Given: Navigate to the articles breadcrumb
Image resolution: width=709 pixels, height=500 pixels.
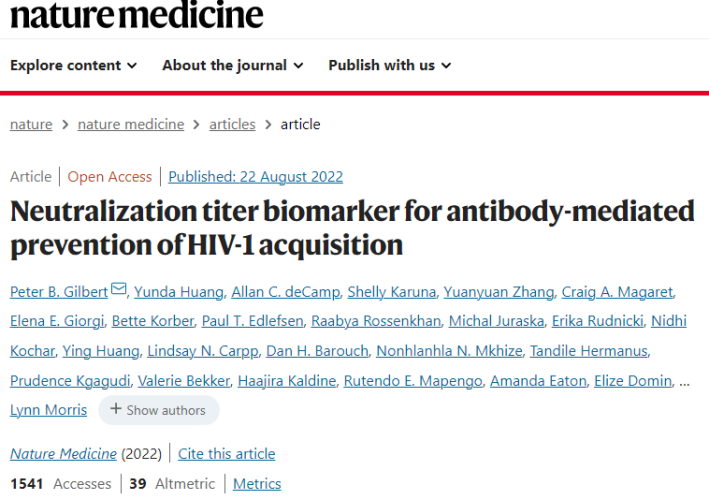Looking at the screenshot, I should tap(232, 124).
